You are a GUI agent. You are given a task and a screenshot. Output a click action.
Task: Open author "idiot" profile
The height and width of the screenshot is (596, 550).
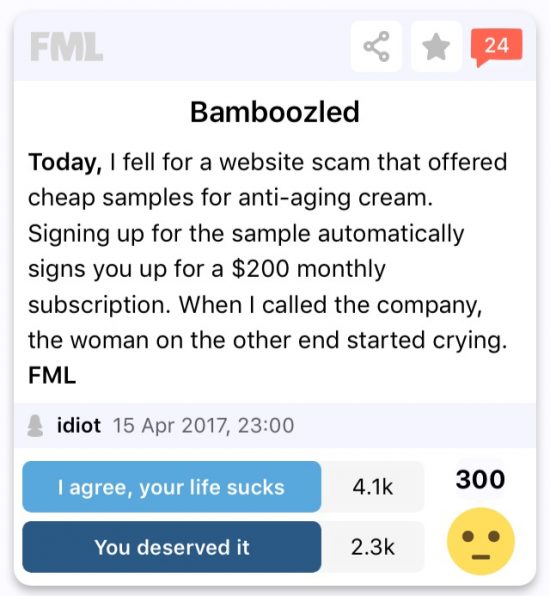pyautogui.click(x=79, y=425)
